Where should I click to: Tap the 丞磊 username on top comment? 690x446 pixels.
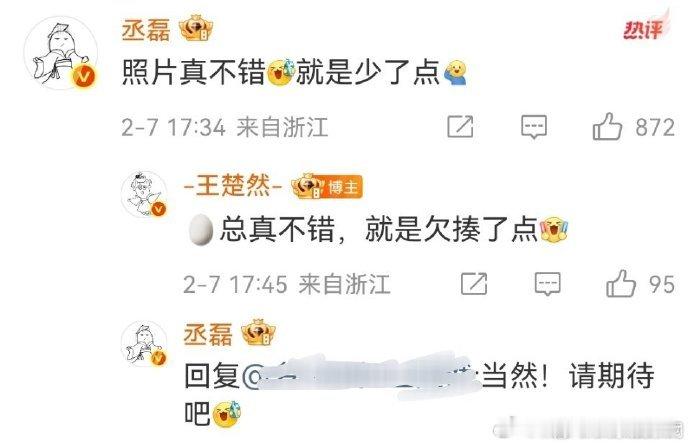click(146, 30)
